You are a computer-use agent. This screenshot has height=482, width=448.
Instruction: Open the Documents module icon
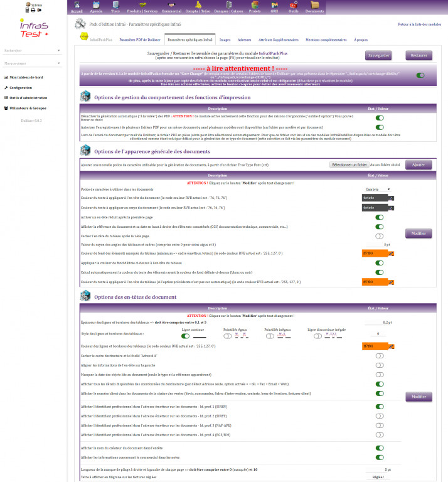314,5
